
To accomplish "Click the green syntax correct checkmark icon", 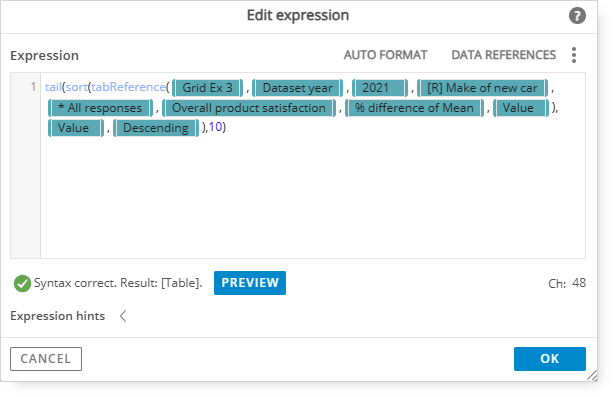I will 22,283.
